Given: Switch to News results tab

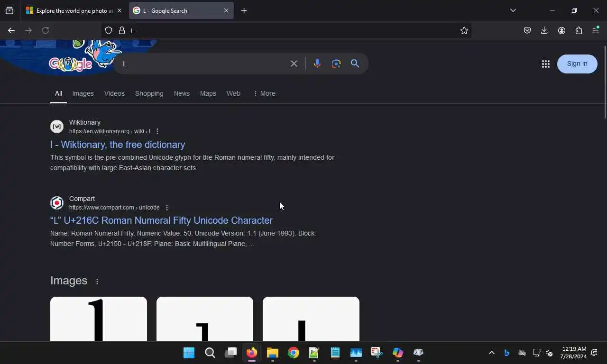Looking at the screenshot, I should click(182, 93).
